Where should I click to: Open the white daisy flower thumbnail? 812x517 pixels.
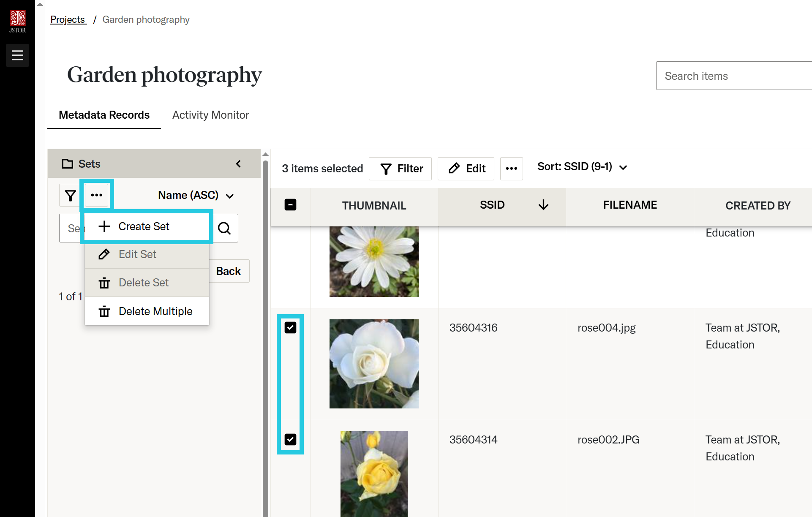(x=374, y=261)
